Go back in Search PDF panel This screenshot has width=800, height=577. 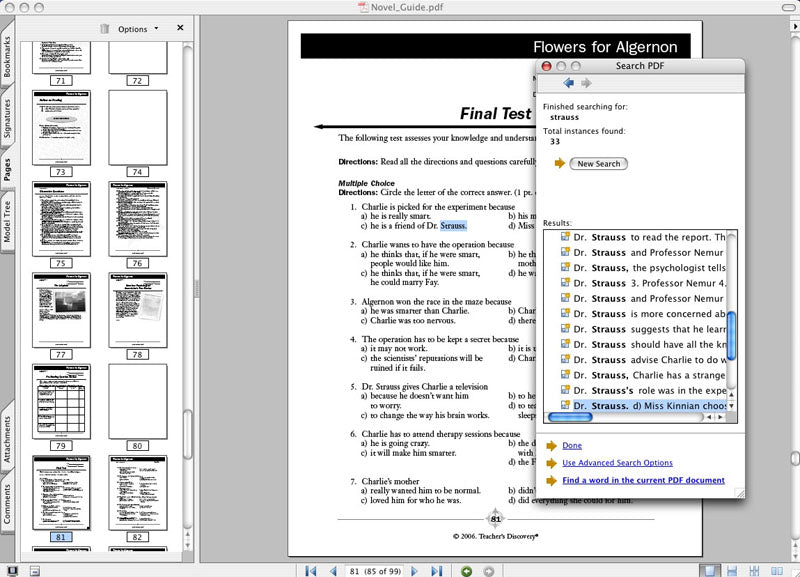(x=569, y=83)
